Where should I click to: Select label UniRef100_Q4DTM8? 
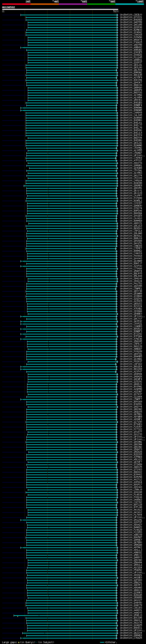coord(131,45)
